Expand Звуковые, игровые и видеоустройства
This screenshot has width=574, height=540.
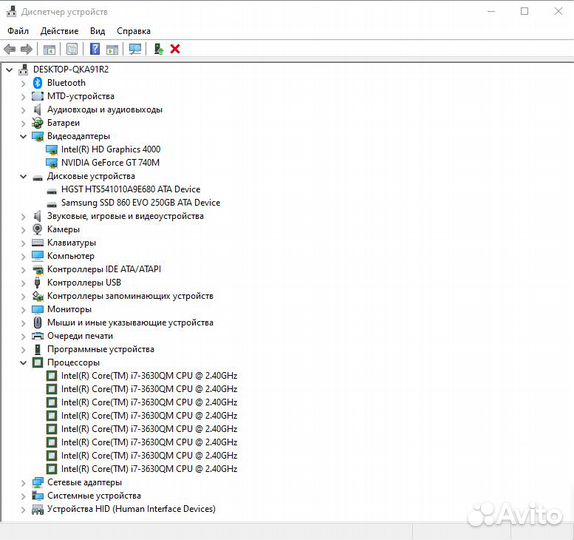tap(23, 217)
